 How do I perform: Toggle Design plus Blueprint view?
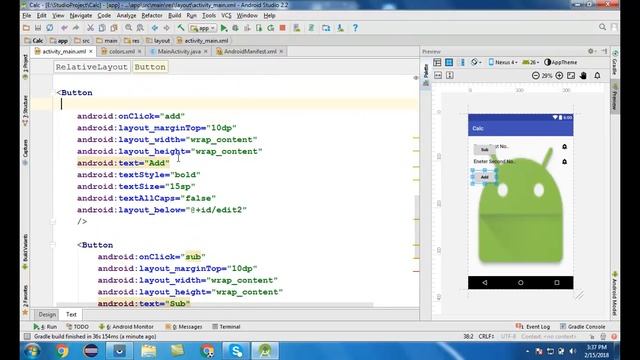[x=462, y=62]
